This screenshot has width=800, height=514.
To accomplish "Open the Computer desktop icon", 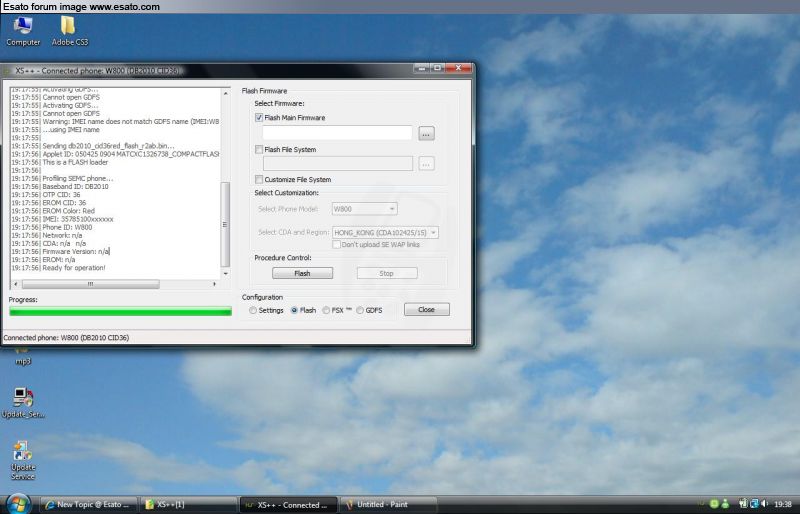I will pyautogui.click(x=23, y=31).
